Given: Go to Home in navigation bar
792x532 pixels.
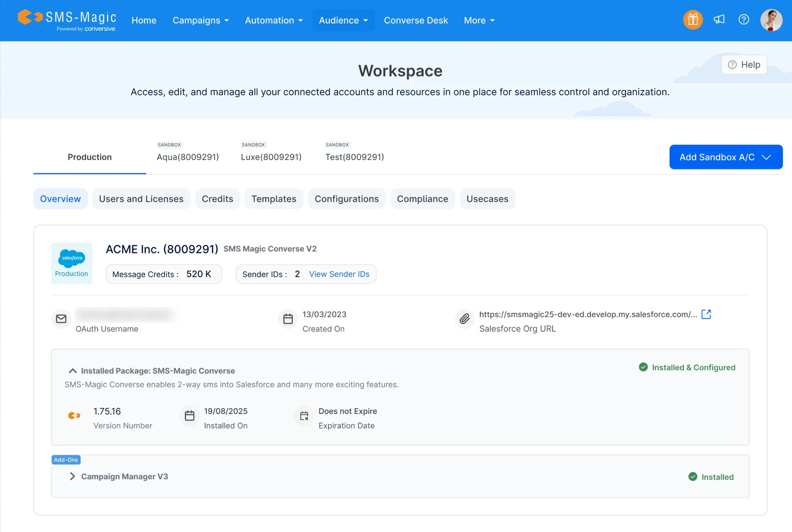Looking at the screenshot, I should coord(144,20).
